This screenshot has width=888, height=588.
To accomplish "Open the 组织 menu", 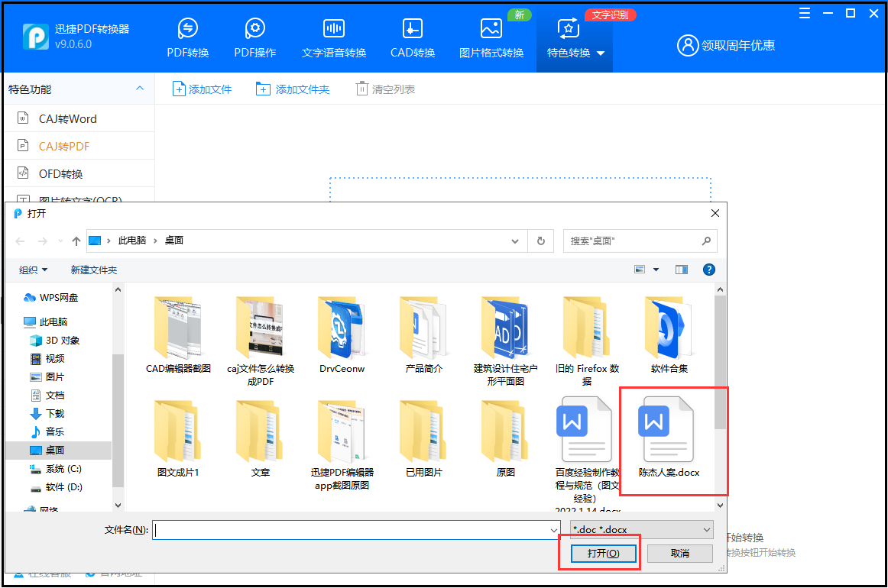I will click(x=33, y=270).
